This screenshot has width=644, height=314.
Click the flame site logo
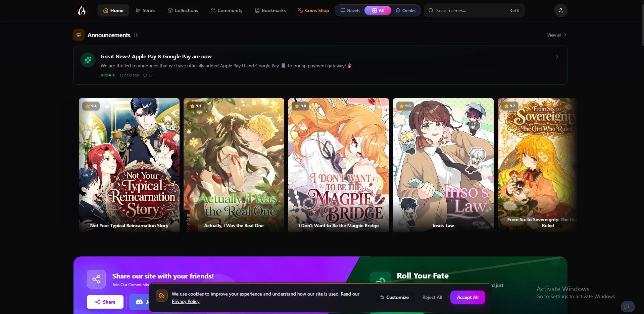tap(82, 10)
